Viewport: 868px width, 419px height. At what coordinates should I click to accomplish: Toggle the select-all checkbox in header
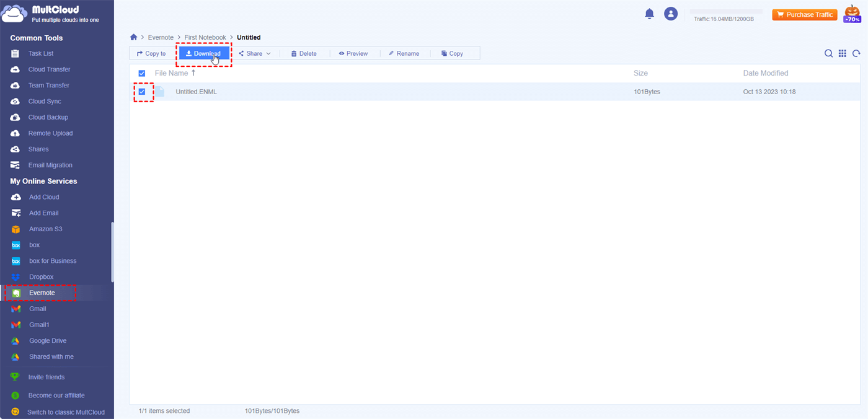pos(142,73)
